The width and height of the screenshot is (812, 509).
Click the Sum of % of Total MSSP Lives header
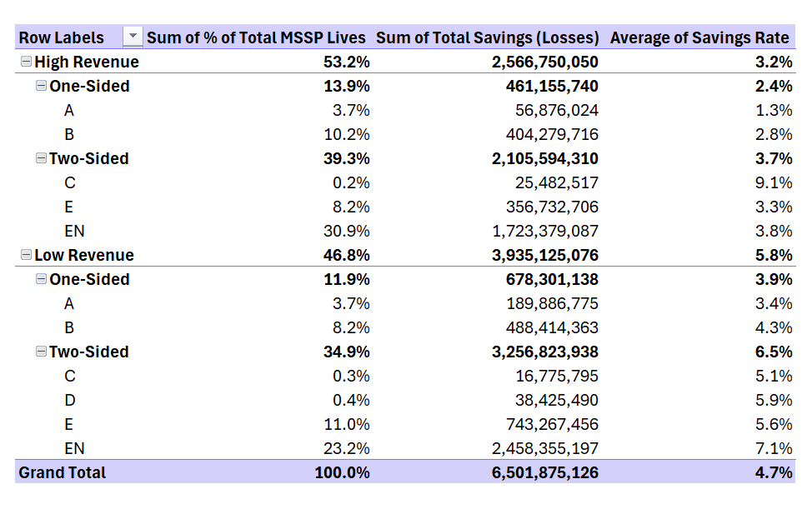point(256,37)
